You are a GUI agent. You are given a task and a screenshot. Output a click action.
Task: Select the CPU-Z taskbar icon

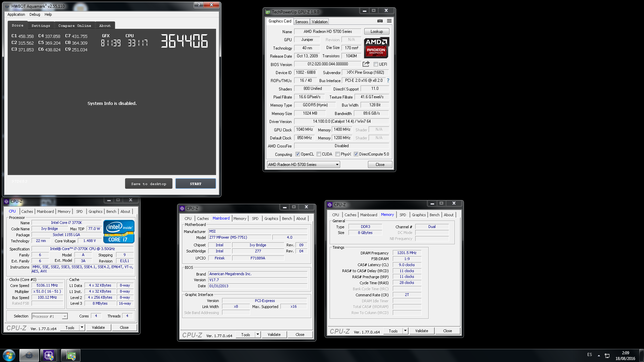(49, 355)
